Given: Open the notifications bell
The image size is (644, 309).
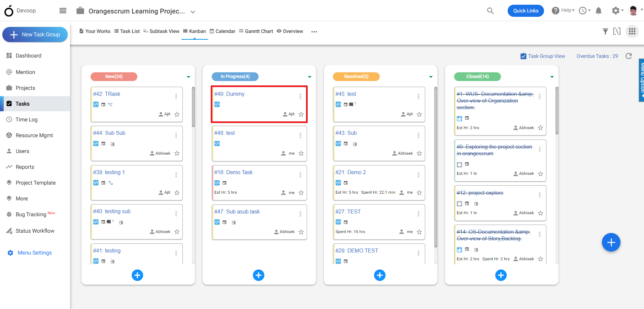Looking at the screenshot, I should [599, 11].
